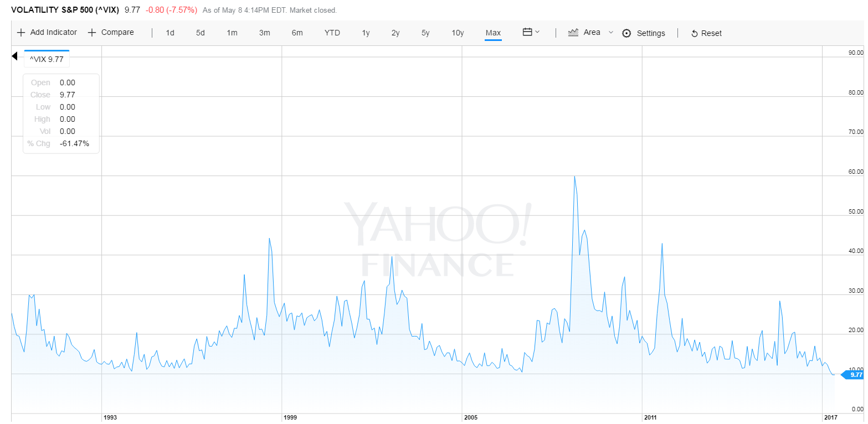Click the ^VIX 9.77 legend tag
Viewport: 868px width, 424px height.
[47, 58]
